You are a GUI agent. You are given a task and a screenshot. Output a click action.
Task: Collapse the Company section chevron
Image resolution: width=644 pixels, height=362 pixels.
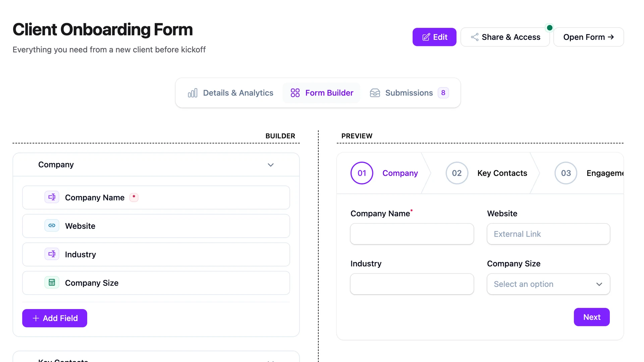(271, 165)
